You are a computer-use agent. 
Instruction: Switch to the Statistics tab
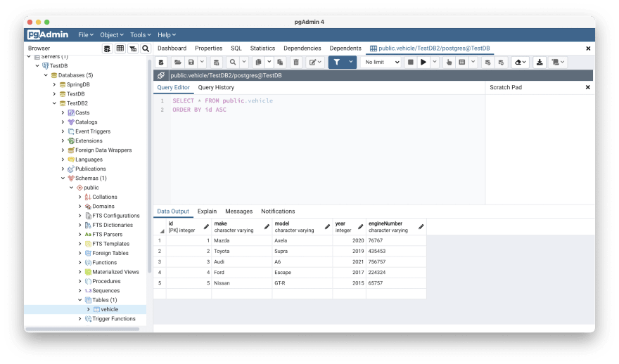(x=262, y=48)
